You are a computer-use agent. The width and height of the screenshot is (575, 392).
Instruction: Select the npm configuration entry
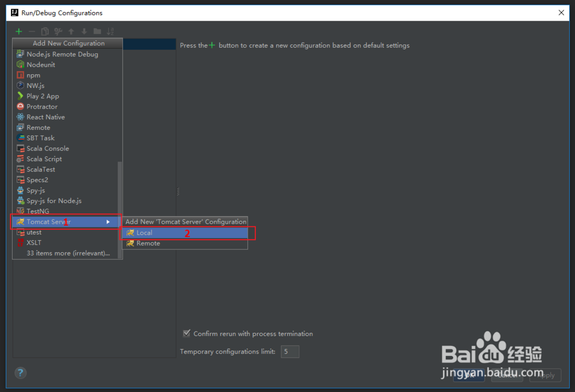[67, 75]
